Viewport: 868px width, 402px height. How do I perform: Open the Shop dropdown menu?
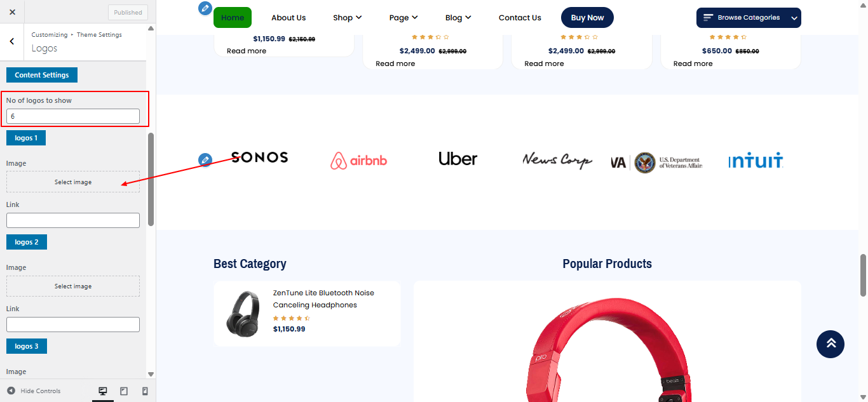point(347,17)
